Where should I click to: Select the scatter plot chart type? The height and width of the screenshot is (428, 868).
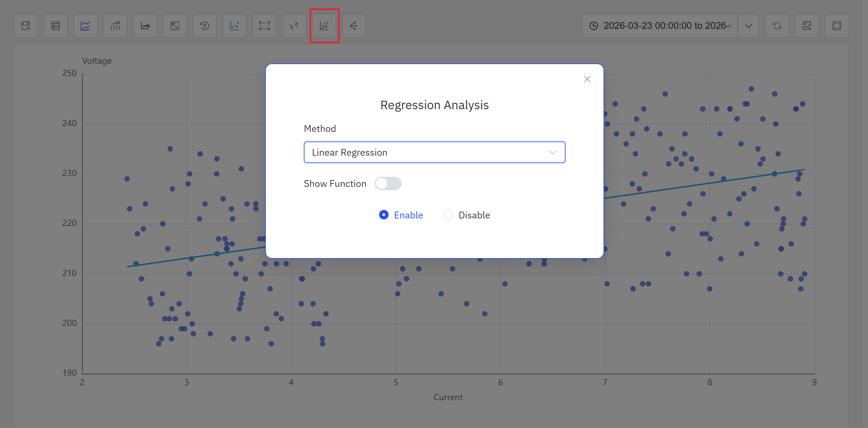coord(234,26)
